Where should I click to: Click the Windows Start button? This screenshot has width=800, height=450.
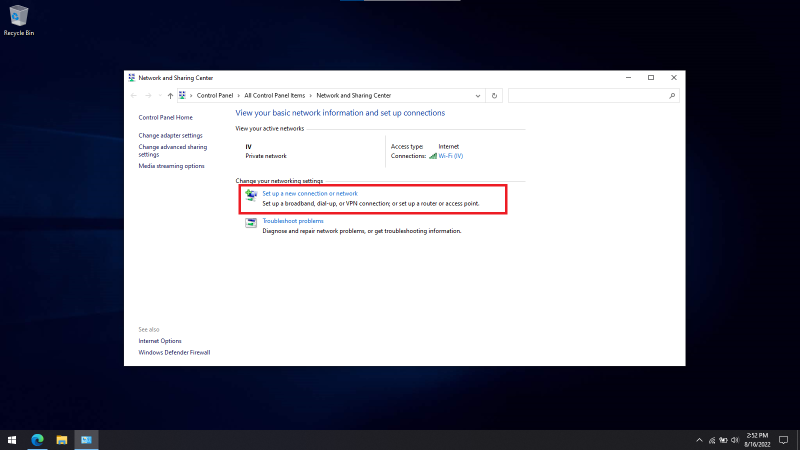tap(13, 439)
